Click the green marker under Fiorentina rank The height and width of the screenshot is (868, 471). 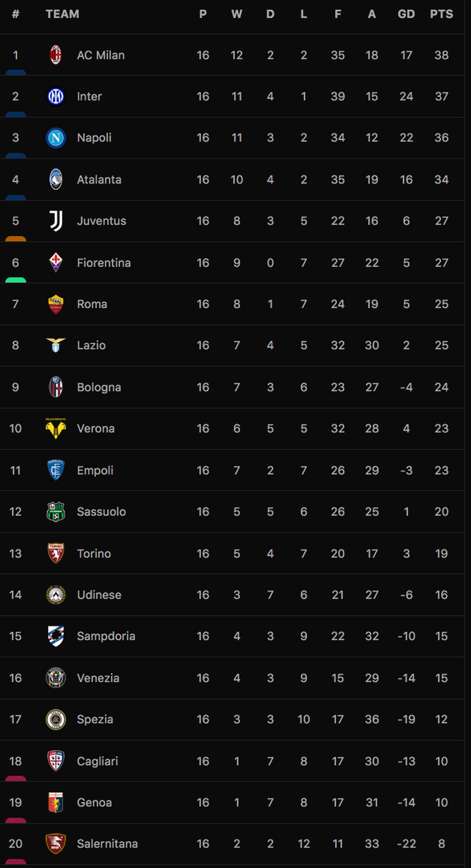click(x=15, y=280)
